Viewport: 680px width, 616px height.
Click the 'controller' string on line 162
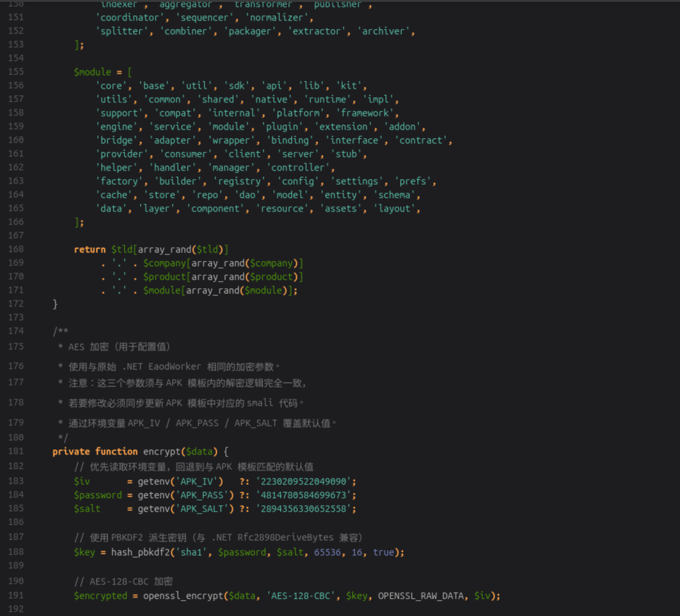[x=298, y=168]
